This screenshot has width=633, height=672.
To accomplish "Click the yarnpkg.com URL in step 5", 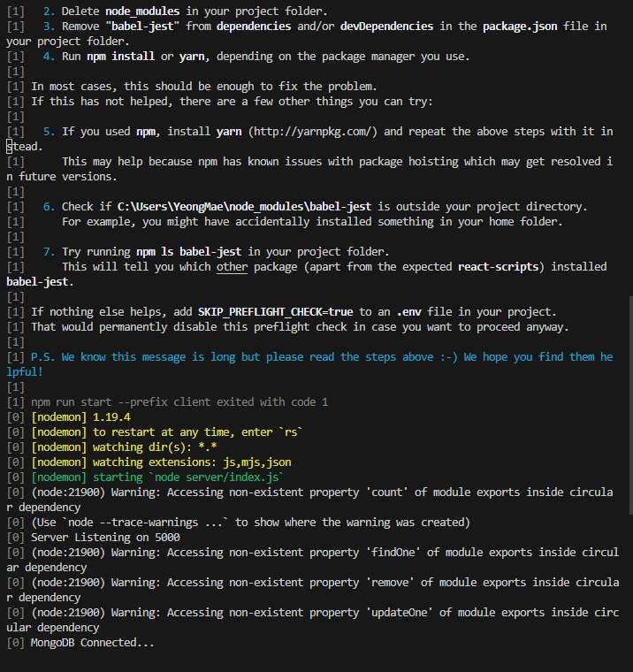I will coord(312,132).
